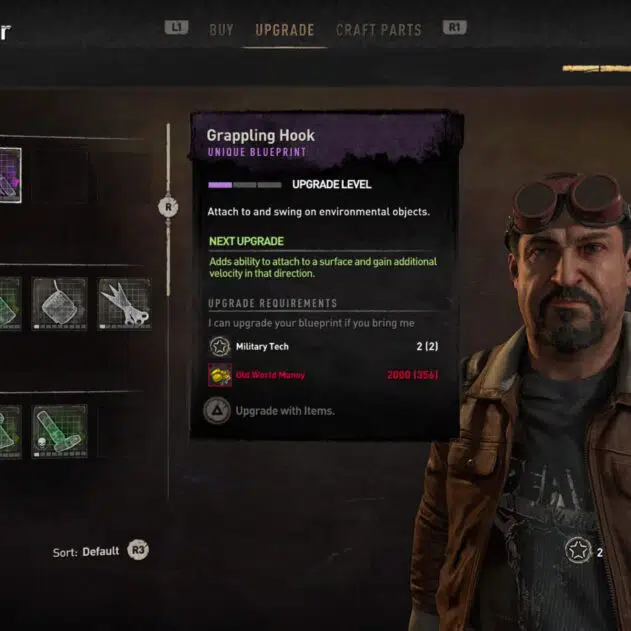Select the UPGRADE tab

coord(285,30)
